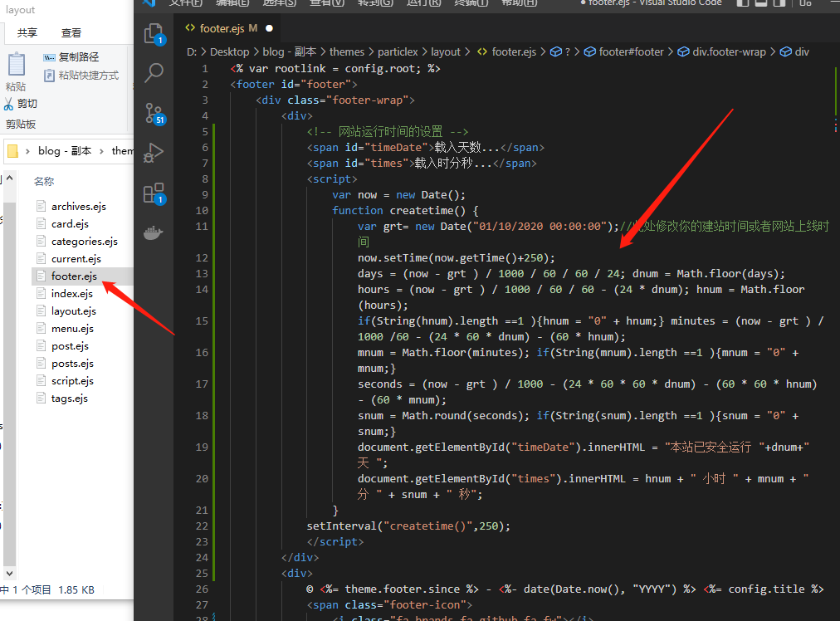The height and width of the screenshot is (621, 840).
Task: Open the layout breadcrumb dropdown
Action: (x=446, y=52)
